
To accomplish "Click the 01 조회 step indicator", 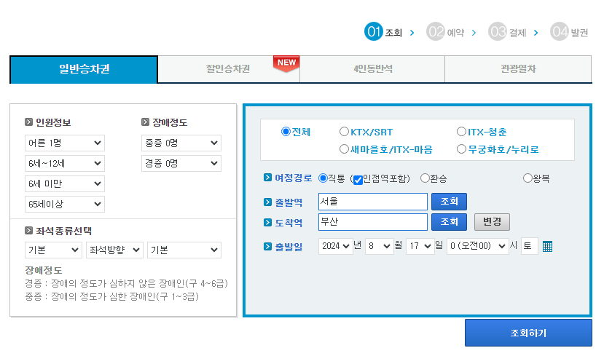I will tap(383, 32).
